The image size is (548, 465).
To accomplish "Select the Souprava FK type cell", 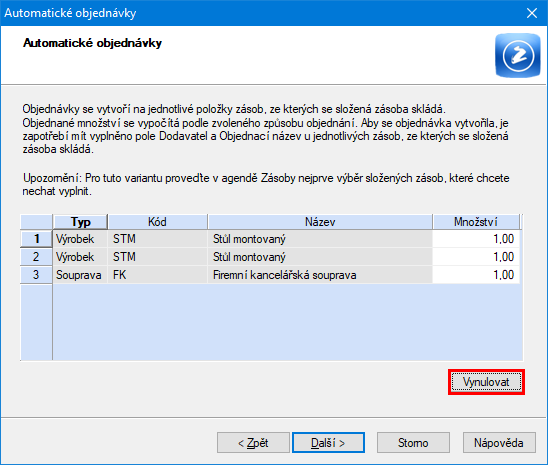I will pyautogui.click(x=80, y=275).
